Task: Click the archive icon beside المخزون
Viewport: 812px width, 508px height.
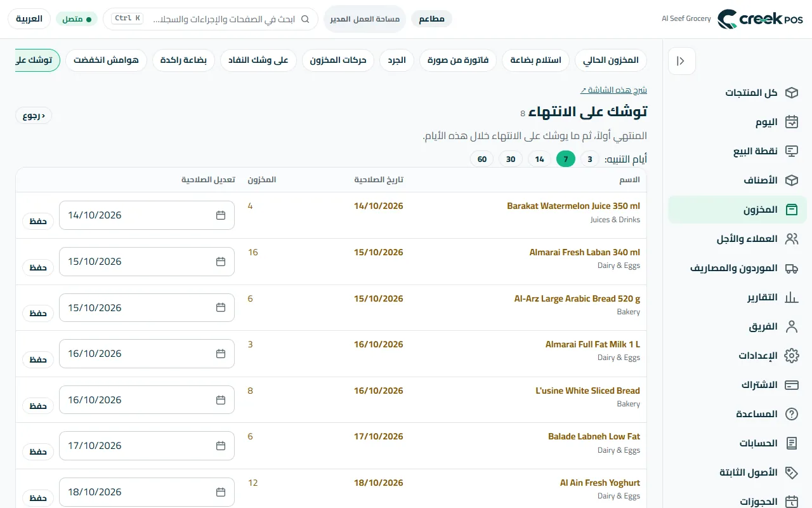Action: tap(791, 210)
